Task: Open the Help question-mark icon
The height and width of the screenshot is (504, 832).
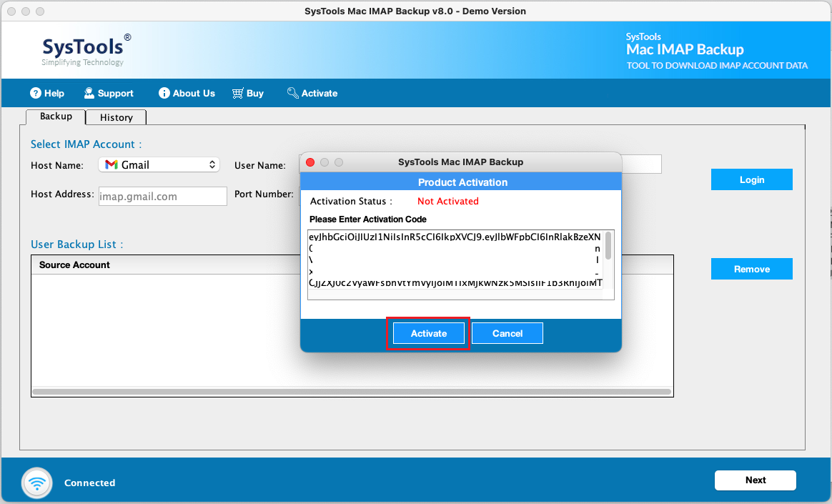Action: tap(36, 94)
